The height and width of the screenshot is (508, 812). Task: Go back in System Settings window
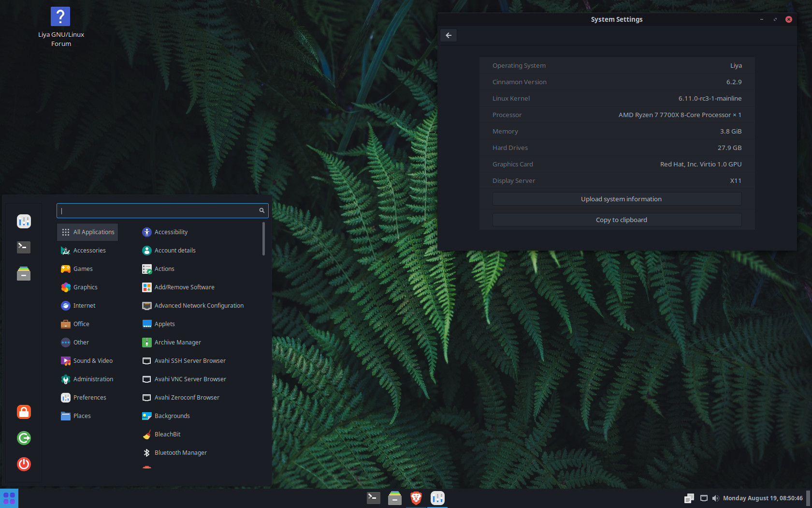tap(449, 35)
